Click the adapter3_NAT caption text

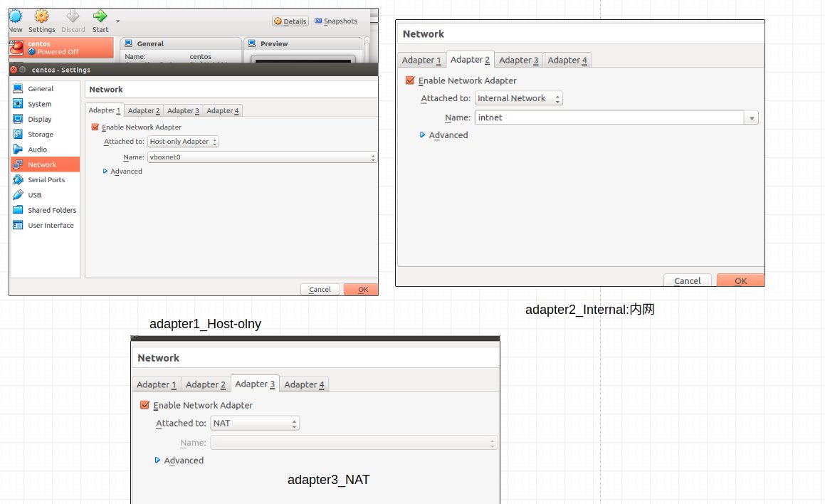328,479
